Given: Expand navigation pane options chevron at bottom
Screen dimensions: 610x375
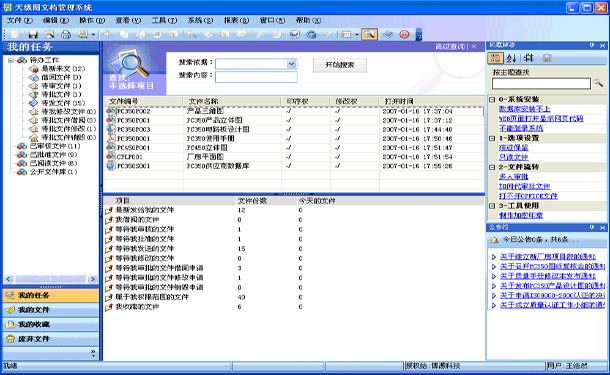Looking at the screenshot, I should [x=93, y=353].
